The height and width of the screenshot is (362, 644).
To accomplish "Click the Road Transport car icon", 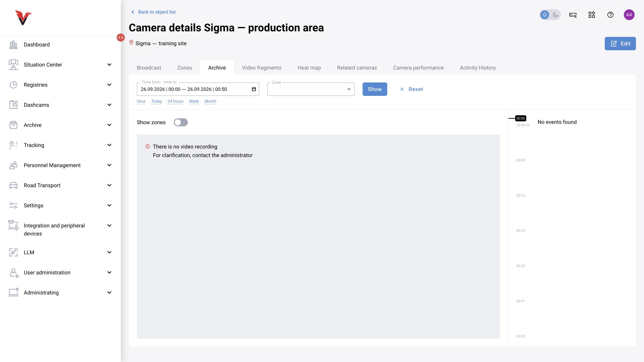I will point(13,185).
